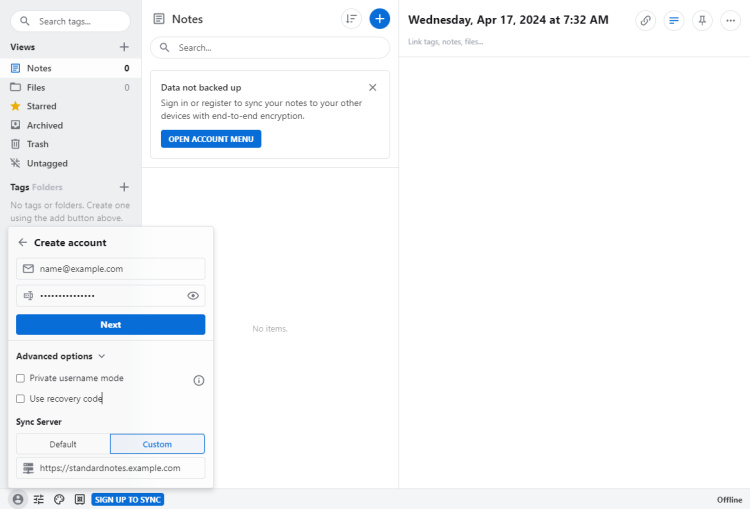The image size is (750, 509).
Task: Pin the current note with pin icon
Action: (x=703, y=20)
